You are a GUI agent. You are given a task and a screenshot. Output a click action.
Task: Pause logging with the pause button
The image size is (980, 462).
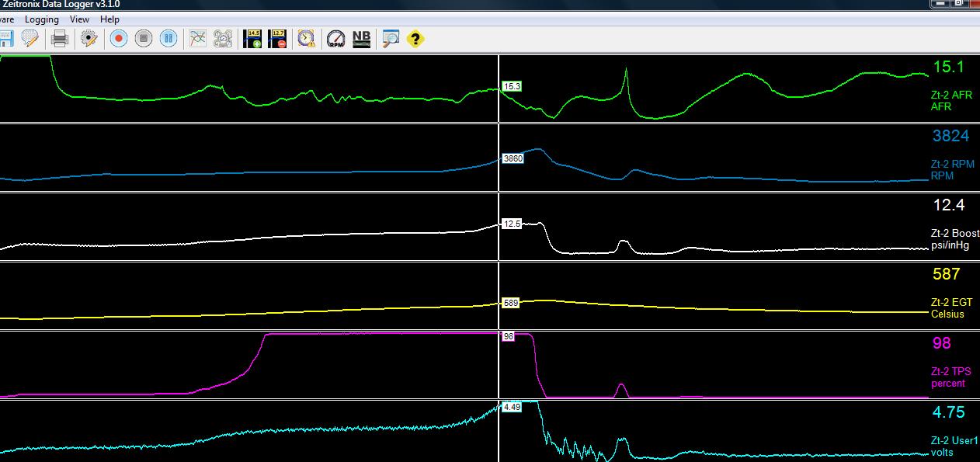point(169,37)
